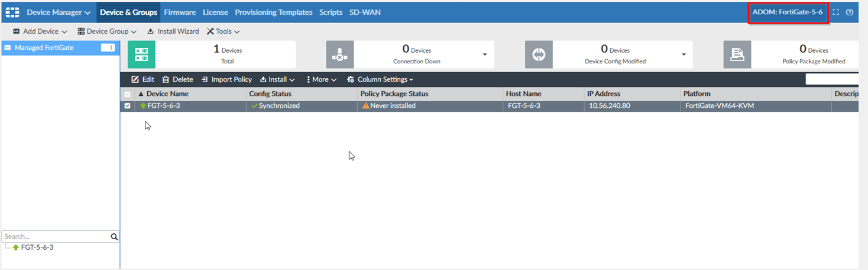
Task: Expand the Device Group dropdown
Action: point(107,31)
